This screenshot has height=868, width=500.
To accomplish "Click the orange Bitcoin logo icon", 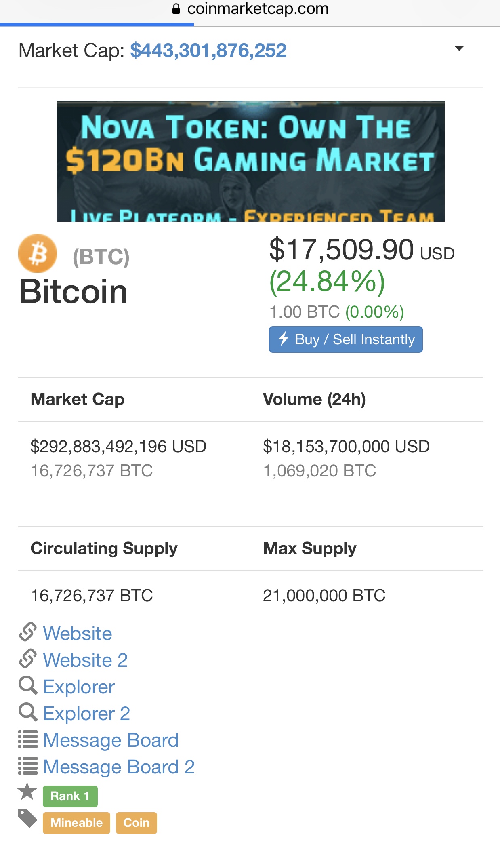I will [38, 253].
